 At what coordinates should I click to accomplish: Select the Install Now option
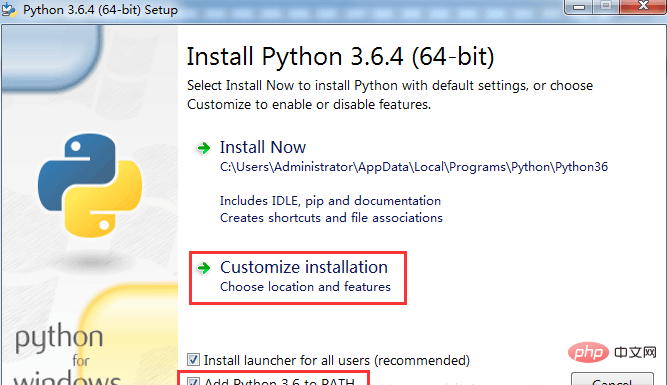[262, 148]
